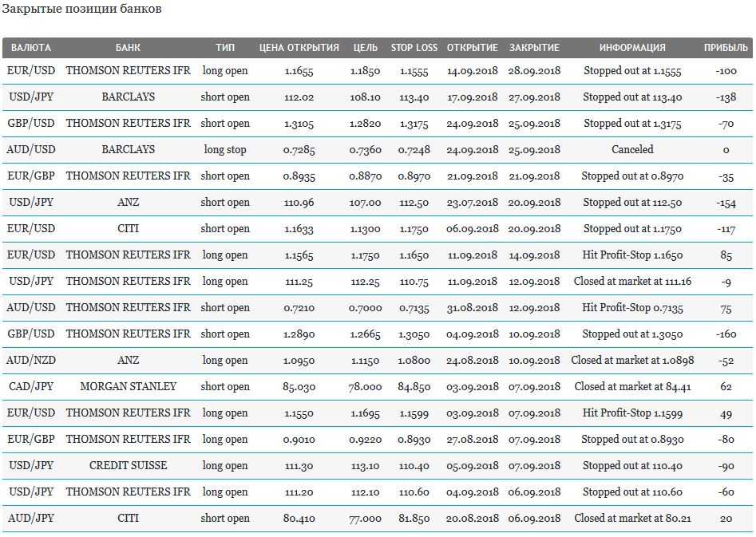Select the ПРИБЫЛЬ column header
The height and width of the screenshot is (537, 756).
click(726, 48)
